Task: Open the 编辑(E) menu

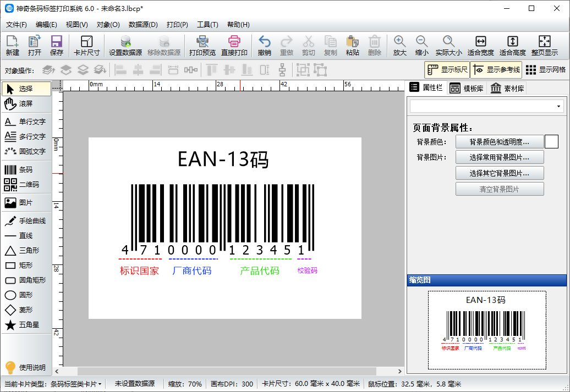Action: [46, 25]
